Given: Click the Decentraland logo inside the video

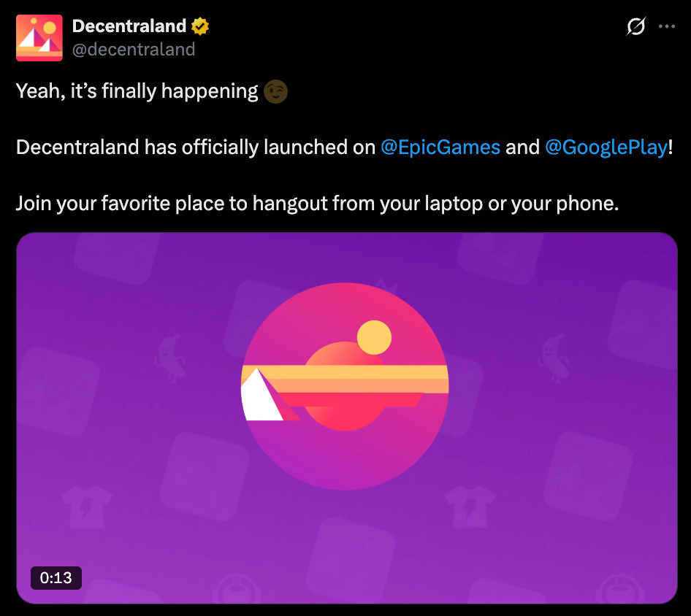Looking at the screenshot, I should (345, 387).
